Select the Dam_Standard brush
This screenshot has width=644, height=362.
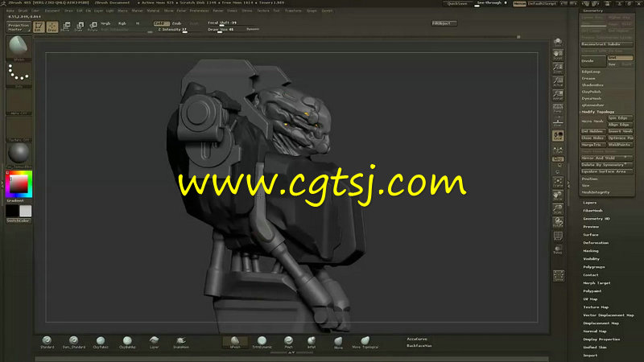click(74, 343)
